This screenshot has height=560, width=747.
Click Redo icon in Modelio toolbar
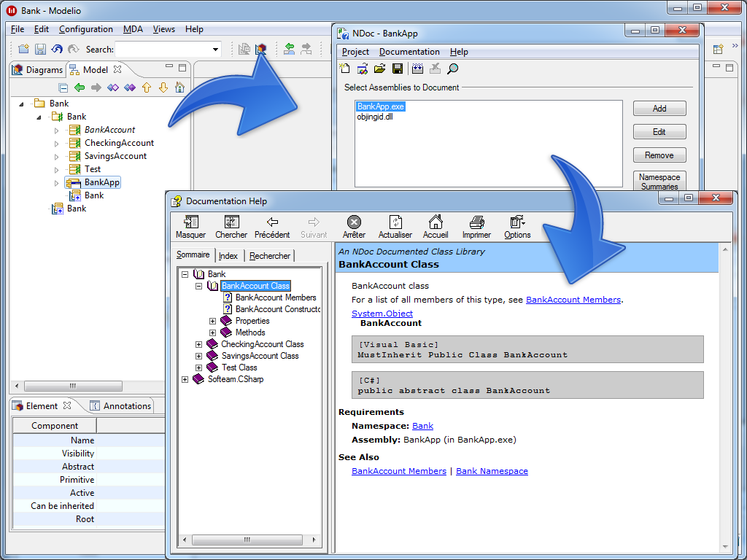[73, 49]
